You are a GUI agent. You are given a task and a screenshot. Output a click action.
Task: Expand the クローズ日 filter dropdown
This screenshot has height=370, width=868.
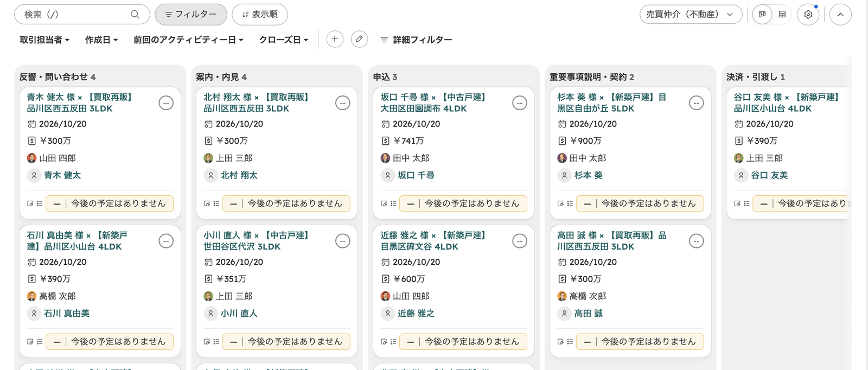click(x=284, y=40)
